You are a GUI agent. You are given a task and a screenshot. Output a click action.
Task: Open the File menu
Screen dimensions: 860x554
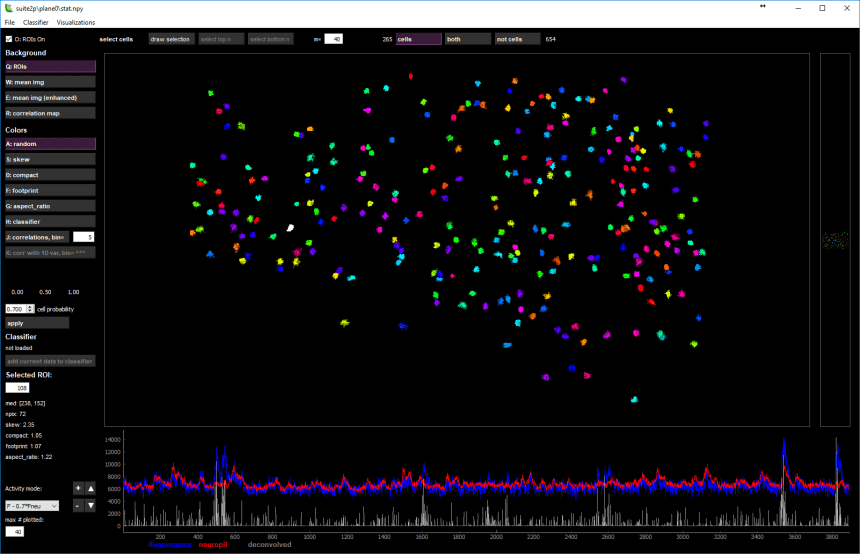10,21
